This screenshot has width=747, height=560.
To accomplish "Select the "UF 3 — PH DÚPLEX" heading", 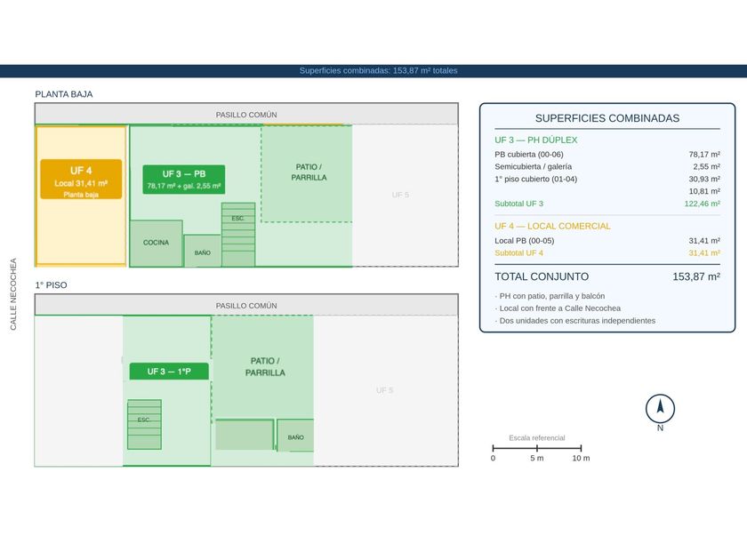I will pos(536,140).
